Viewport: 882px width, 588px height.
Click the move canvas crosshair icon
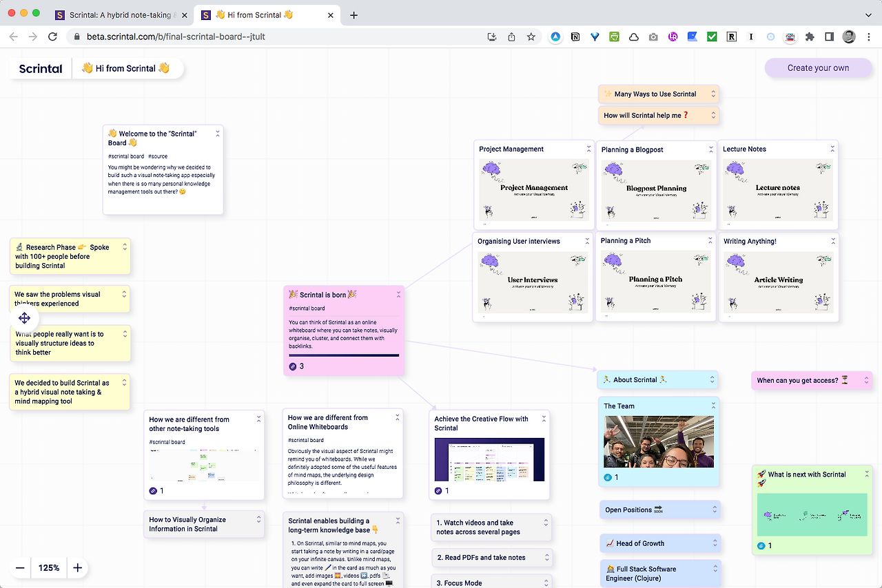tap(24, 318)
